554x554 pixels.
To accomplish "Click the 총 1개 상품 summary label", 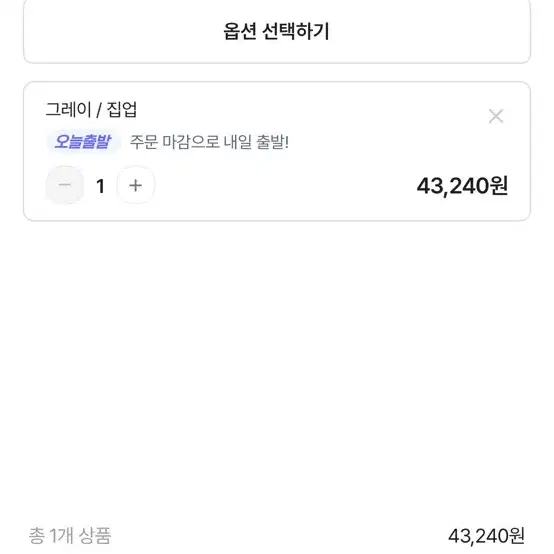I will point(70,536).
